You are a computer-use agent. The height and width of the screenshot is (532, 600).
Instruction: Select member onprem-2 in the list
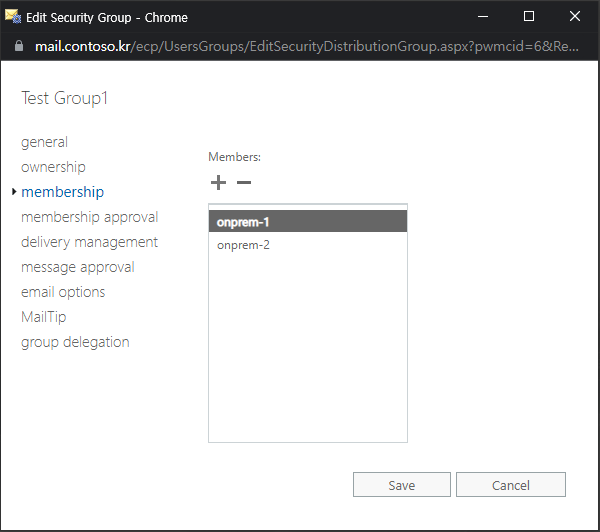308,245
